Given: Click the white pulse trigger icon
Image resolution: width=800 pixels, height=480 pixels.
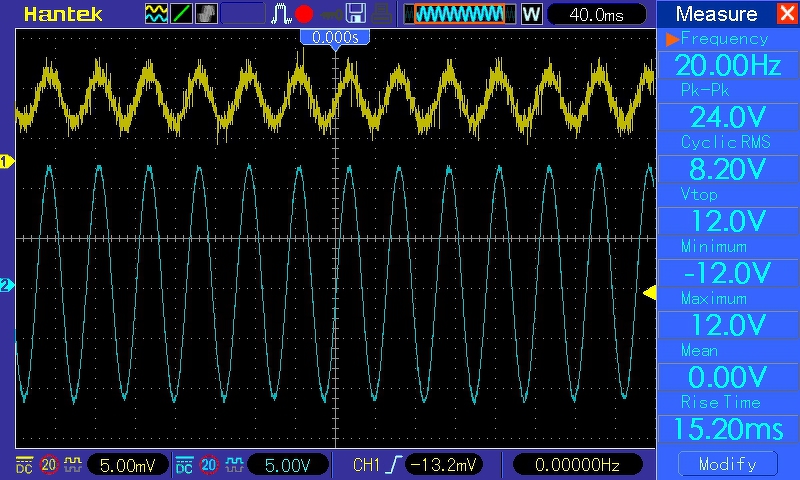Looking at the screenshot, I should point(281,14).
